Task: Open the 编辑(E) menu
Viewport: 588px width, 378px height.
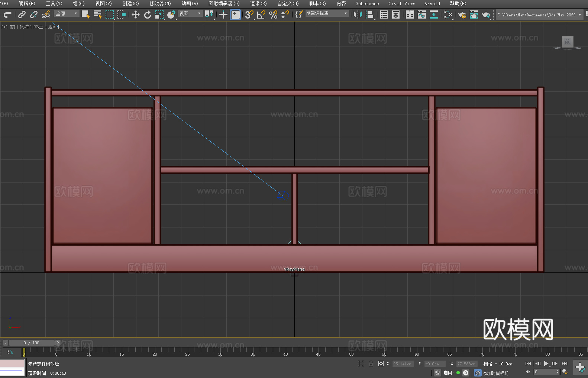Action: click(27, 3)
